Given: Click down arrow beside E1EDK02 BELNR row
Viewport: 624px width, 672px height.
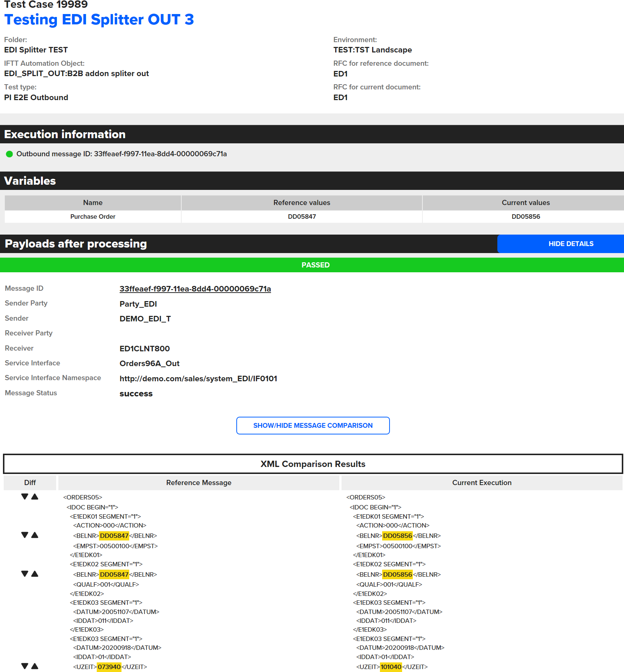Looking at the screenshot, I should click(x=25, y=574).
